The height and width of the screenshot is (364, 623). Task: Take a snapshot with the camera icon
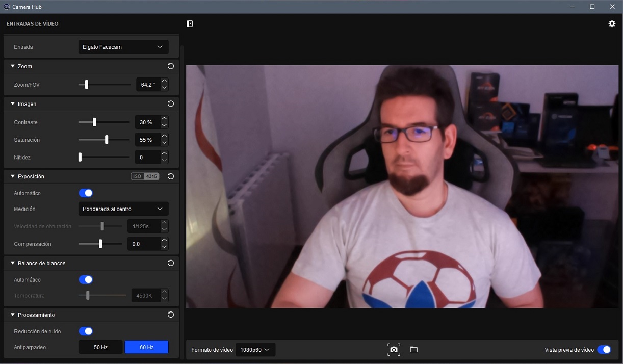coord(394,350)
